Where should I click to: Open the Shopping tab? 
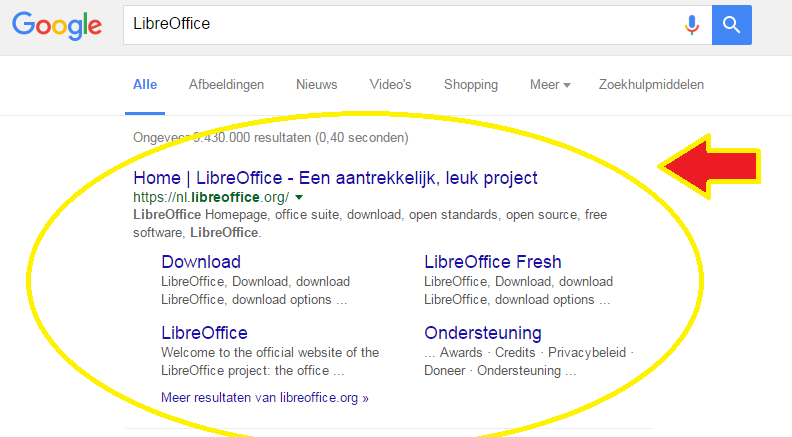471,85
